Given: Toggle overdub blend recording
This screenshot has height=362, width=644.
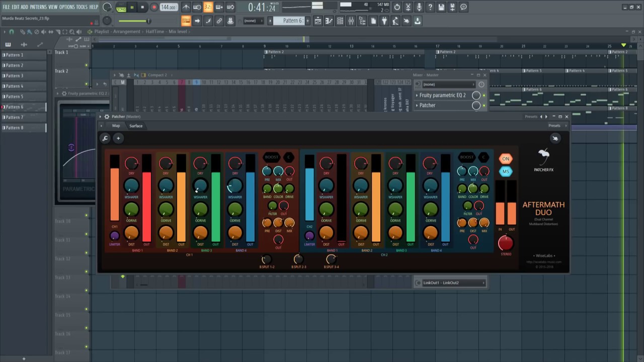Looking at the screenshot, I should pyautogui.click(x=219, y=7).
